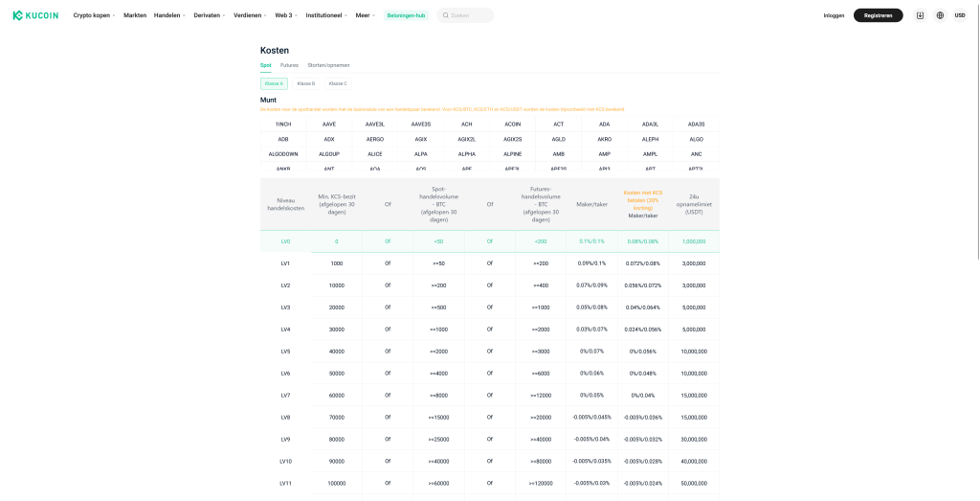This screenshot has height=501, width=980.
Task: Expand the Handelen menu
Action: coord(170,15)
